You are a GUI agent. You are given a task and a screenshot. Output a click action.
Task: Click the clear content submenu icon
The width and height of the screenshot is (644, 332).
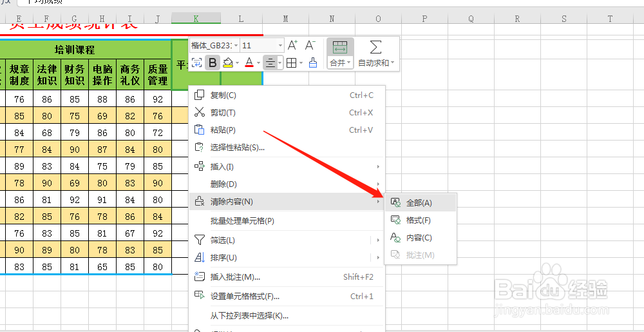(x=395, y=237)
